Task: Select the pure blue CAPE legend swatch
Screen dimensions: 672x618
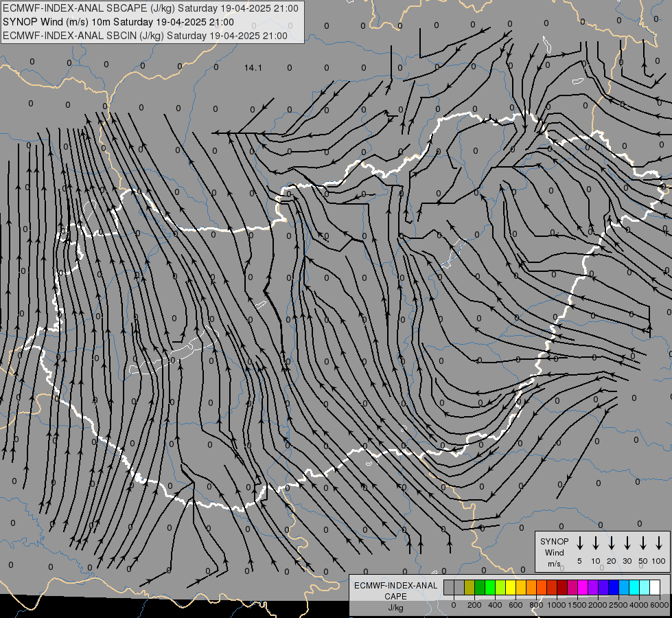Action: click(614, 587)
